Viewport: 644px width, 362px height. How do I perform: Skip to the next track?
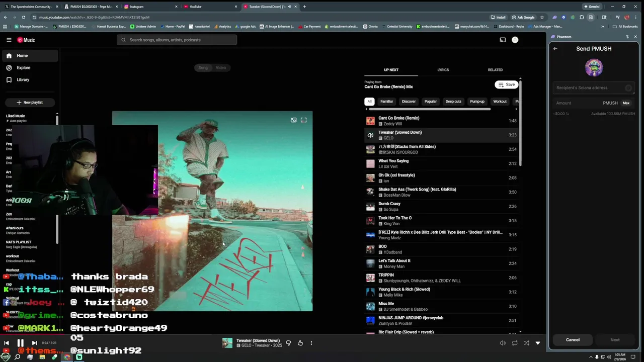point(34,343)
